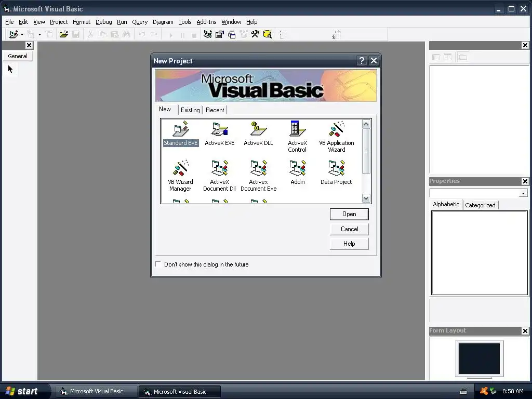
Task: Open the Data View Window toolbar icon
Action: [x=268, y=34]
